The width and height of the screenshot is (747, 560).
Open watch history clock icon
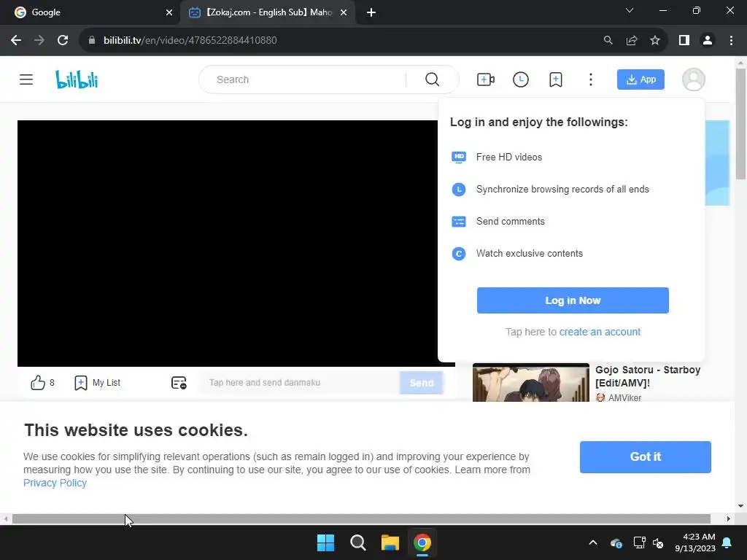click(x=521, y=79)
